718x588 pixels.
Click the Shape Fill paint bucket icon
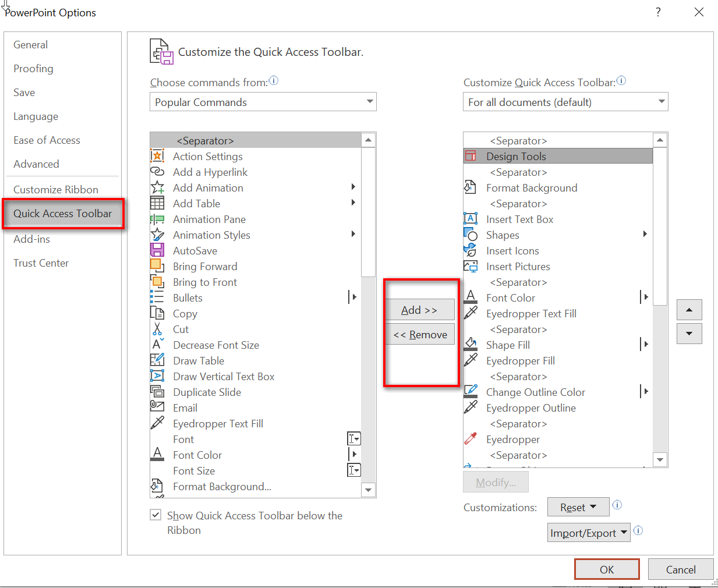coord(471,345)
